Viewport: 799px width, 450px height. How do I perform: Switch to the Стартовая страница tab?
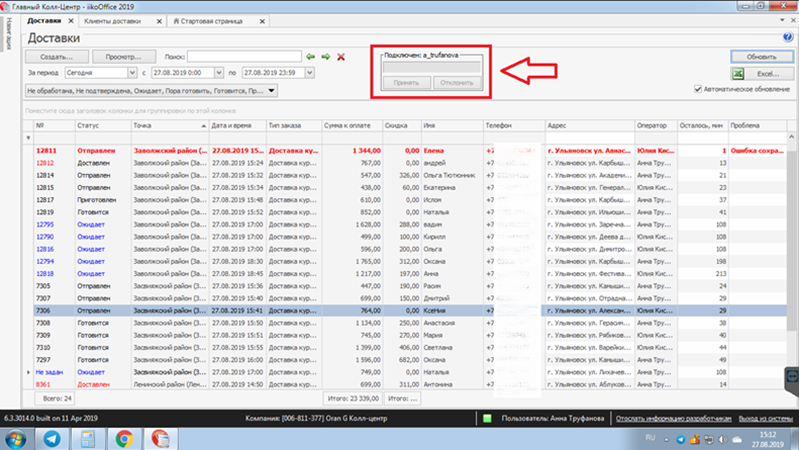[x=211, y=20]
